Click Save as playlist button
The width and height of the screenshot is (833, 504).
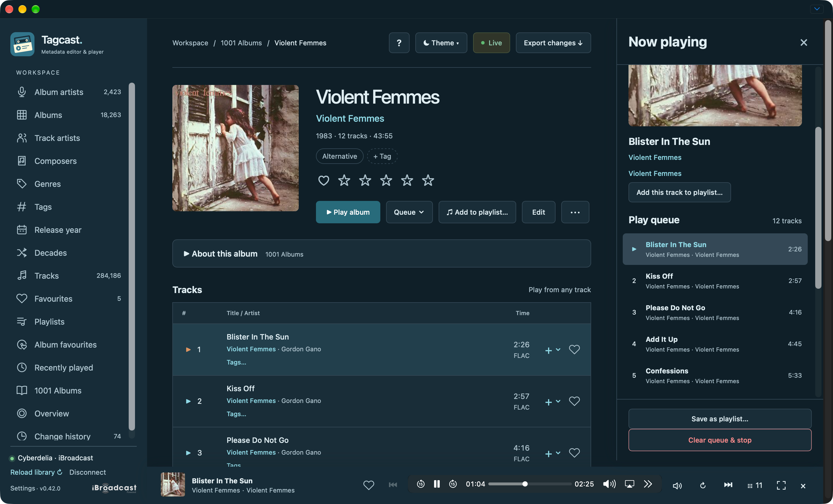click(720, 418)
